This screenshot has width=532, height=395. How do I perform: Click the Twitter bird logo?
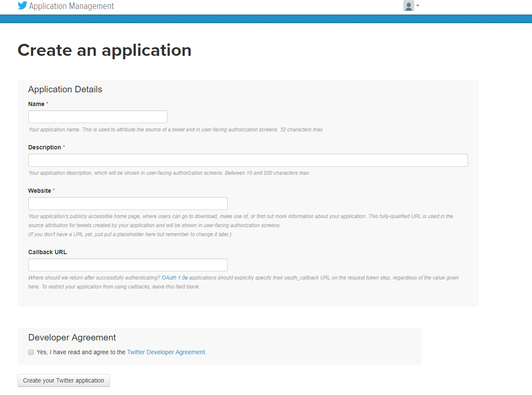[22, 6]
